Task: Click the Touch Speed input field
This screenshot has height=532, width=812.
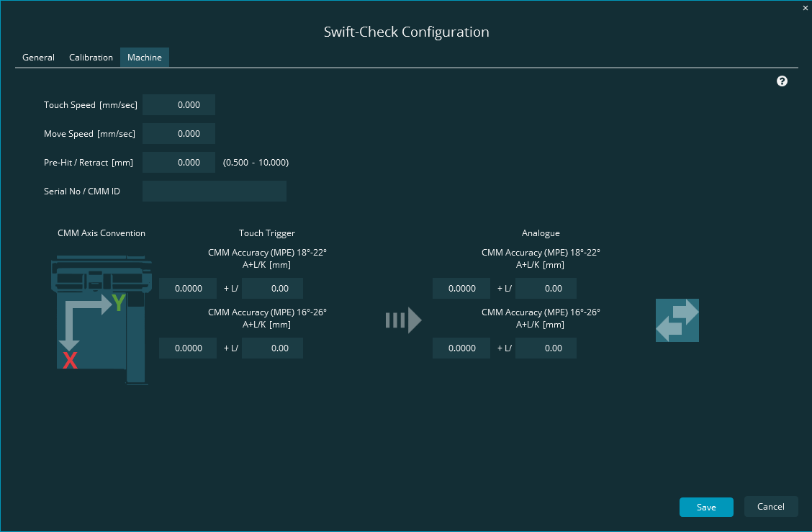Action: coord(179,104)
